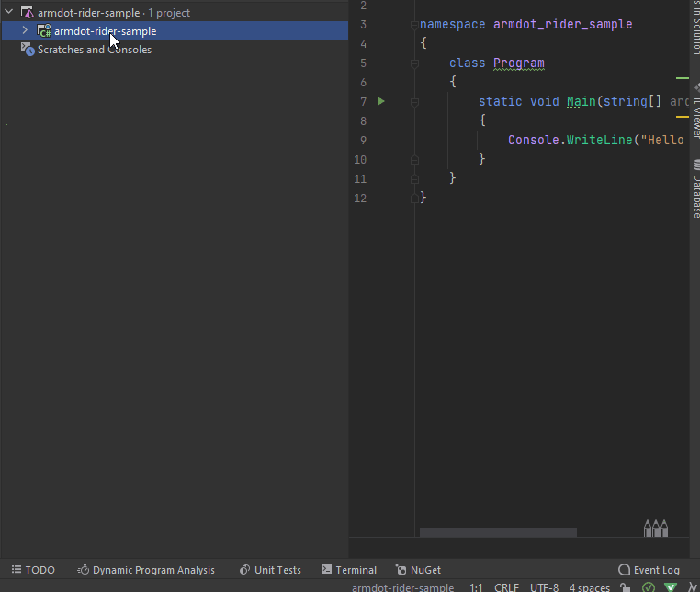Click the Program class name

point(519,63)
